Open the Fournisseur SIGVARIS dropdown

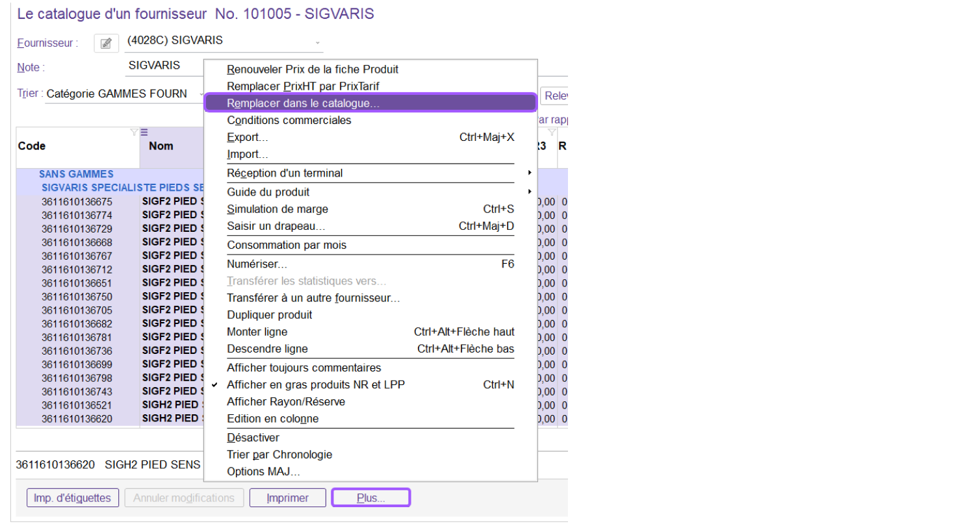(x=318, y=42)
